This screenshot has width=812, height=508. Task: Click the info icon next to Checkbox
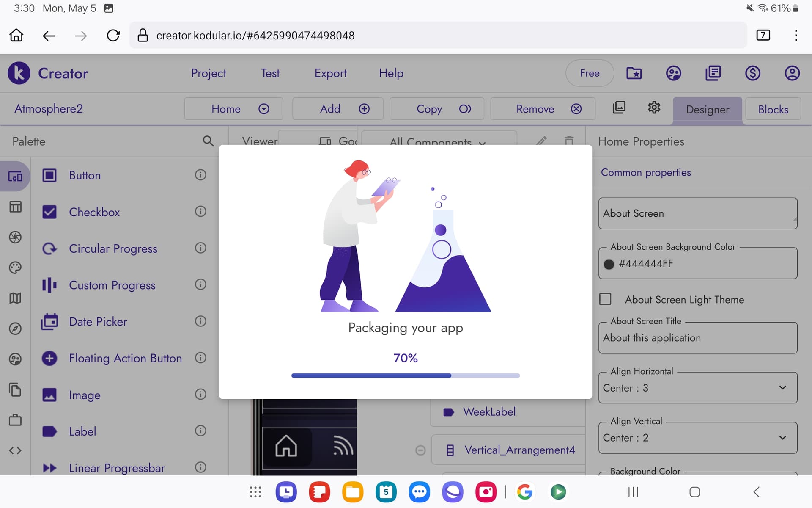click(x=200, y=211)
